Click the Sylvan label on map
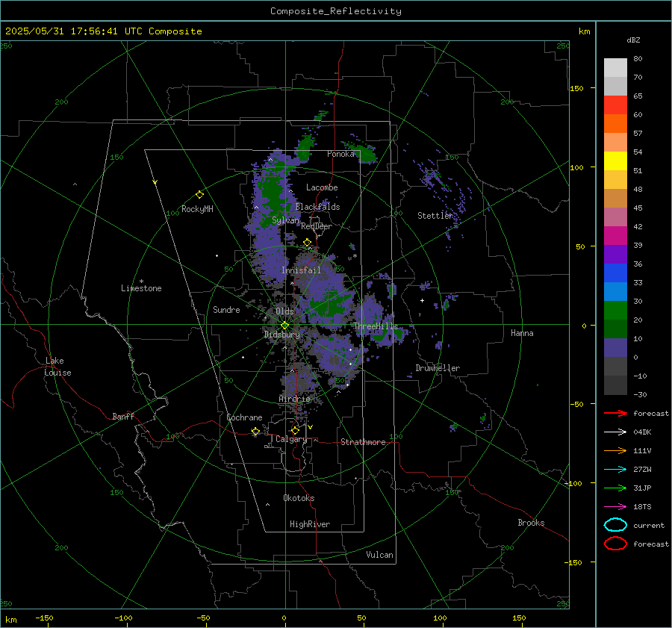This screenshot has width=672, height=628. tap(285, 220)
